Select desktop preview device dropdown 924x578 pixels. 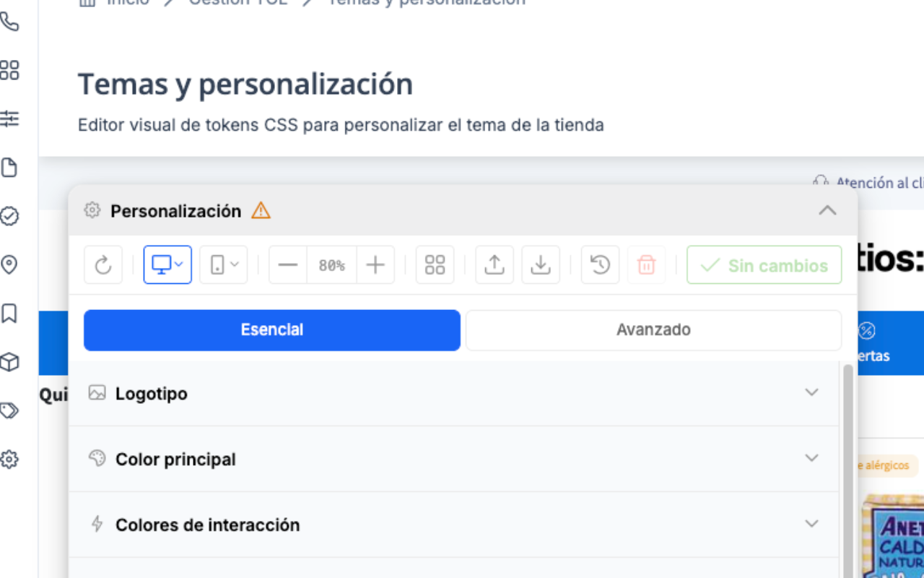point(167,265)
